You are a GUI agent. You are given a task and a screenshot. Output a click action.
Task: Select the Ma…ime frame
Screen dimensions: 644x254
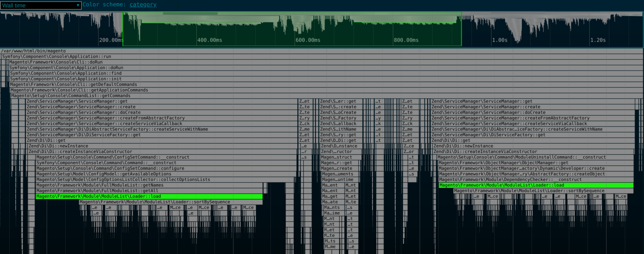tap(334, 214)
